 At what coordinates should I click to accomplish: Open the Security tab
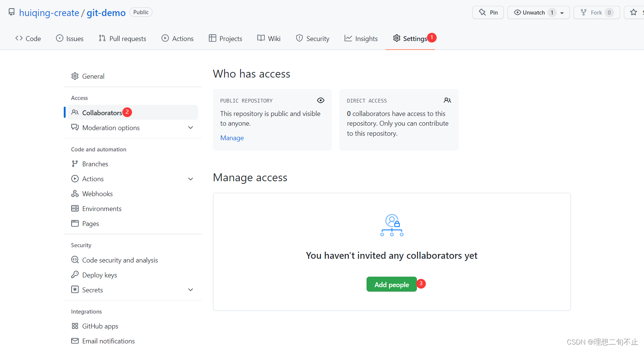312,38
